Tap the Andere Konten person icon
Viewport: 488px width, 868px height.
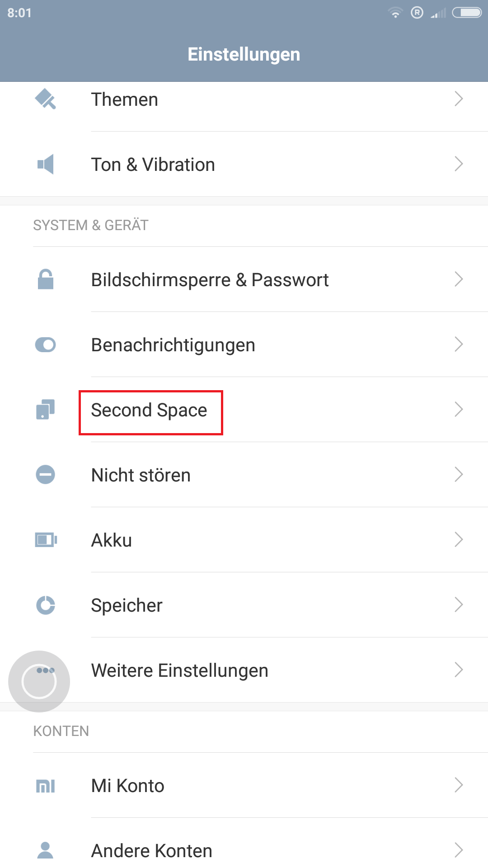coord(45,850)
